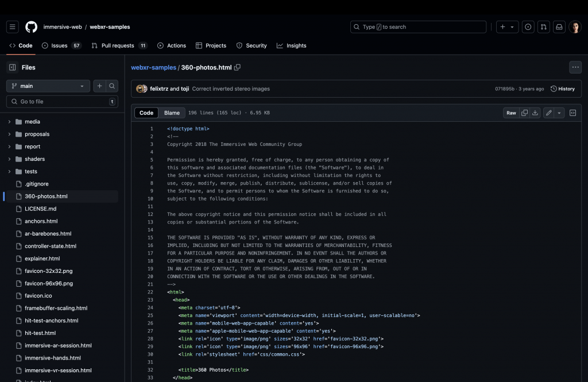Search files using magnifier icon

(112, 86)
